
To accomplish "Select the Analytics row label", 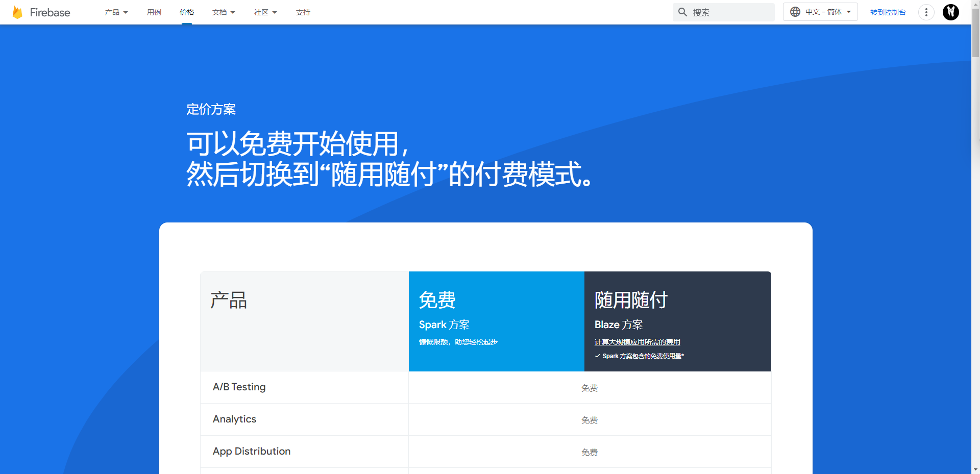I will click(x=235, y=419).
